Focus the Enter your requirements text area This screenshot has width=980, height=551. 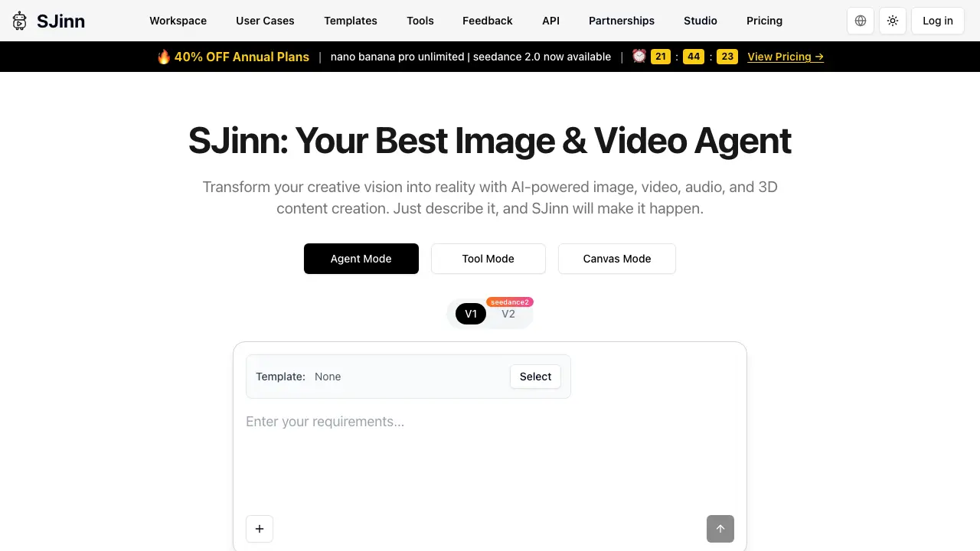(x=490, y=458)
